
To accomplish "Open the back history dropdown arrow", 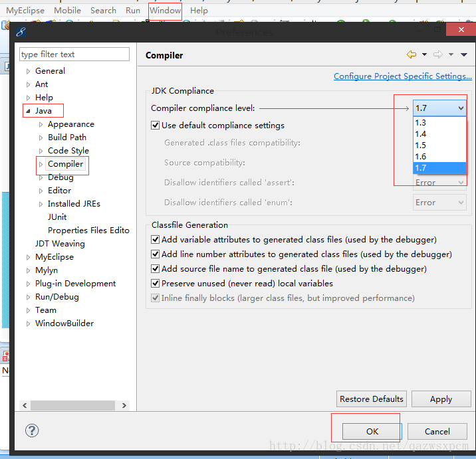I will (x=424, y=54).
